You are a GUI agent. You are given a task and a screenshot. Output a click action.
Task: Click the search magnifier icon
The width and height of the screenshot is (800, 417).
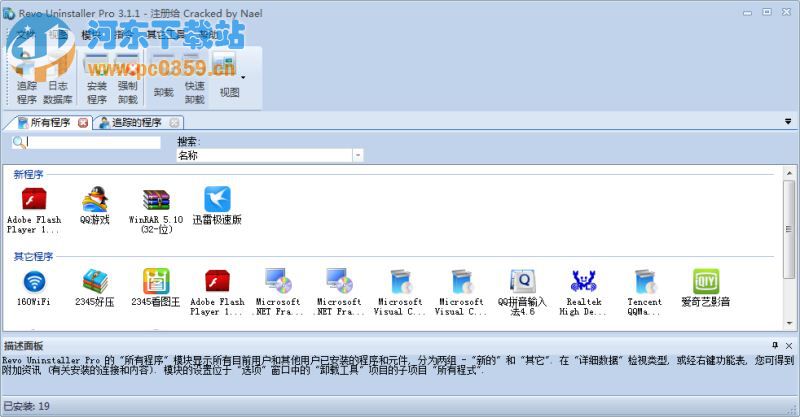(x=18, y=142)
